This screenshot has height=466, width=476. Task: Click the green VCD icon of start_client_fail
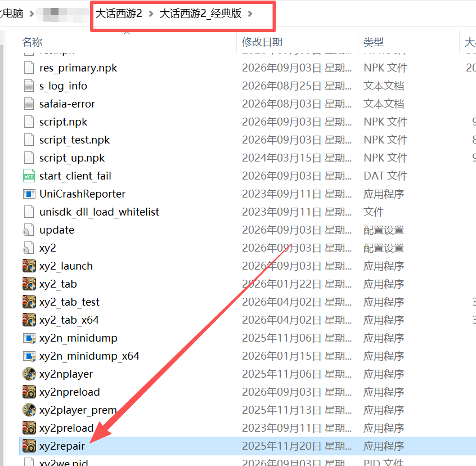pos(29,176)
